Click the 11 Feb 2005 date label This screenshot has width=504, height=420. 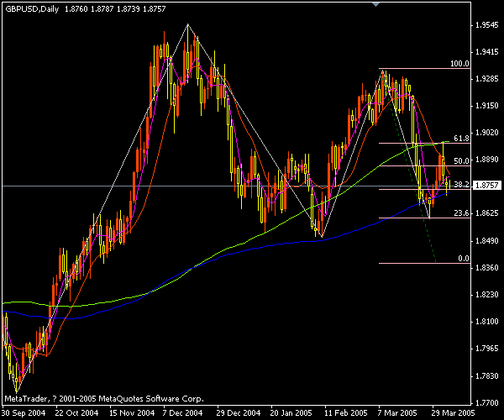345,413
